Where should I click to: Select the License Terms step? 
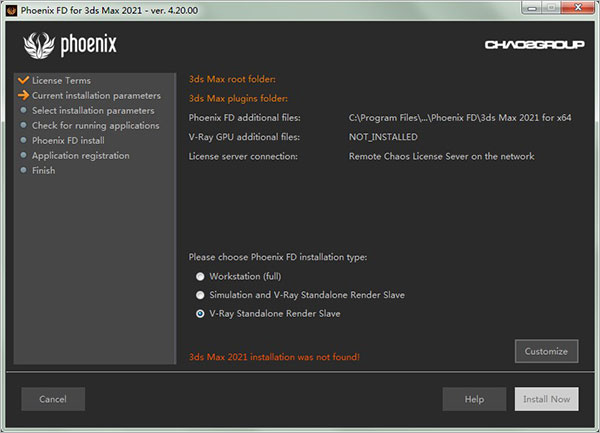click(61, 80)
